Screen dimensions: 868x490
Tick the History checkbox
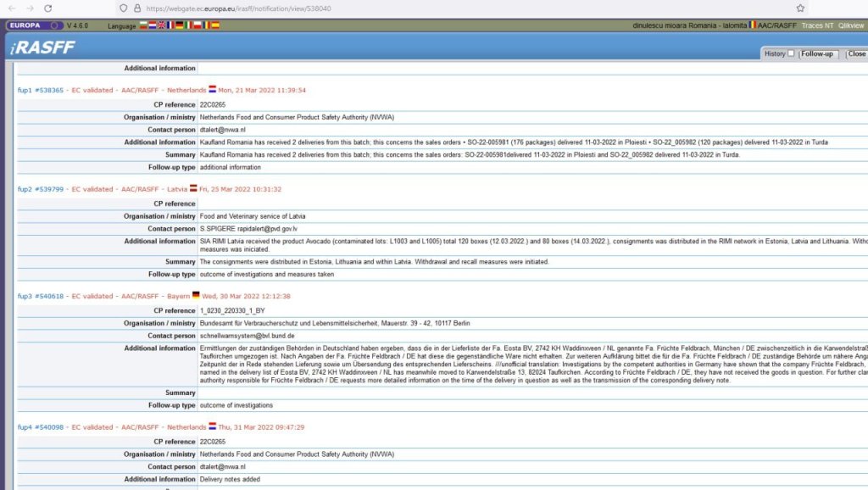coord(791,53)
